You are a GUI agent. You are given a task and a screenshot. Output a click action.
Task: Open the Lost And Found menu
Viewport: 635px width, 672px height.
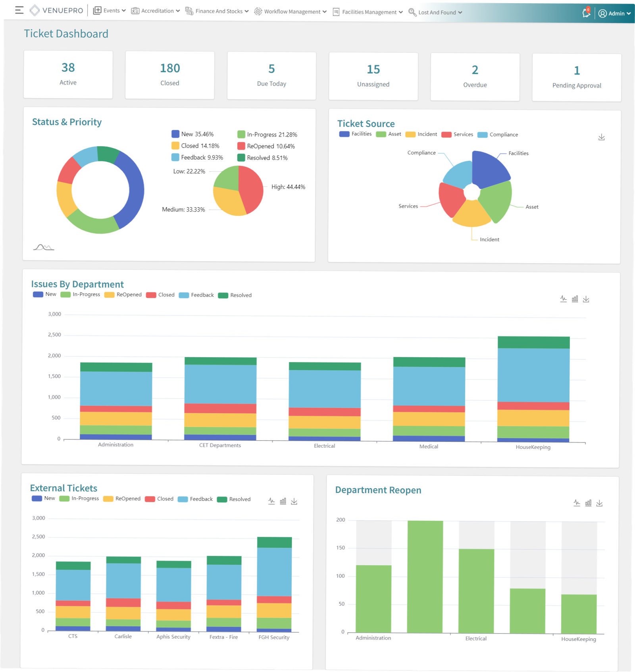tap(435, 12)
